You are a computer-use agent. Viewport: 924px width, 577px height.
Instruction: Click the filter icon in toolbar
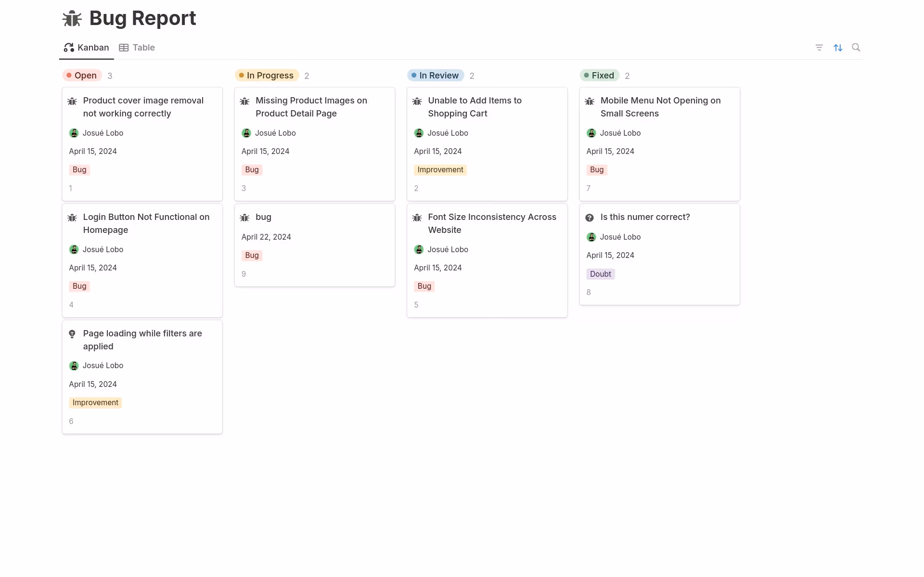(819, 48)
